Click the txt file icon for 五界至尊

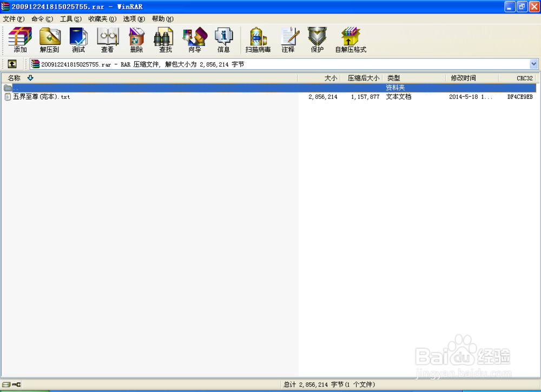pos(8,97)
